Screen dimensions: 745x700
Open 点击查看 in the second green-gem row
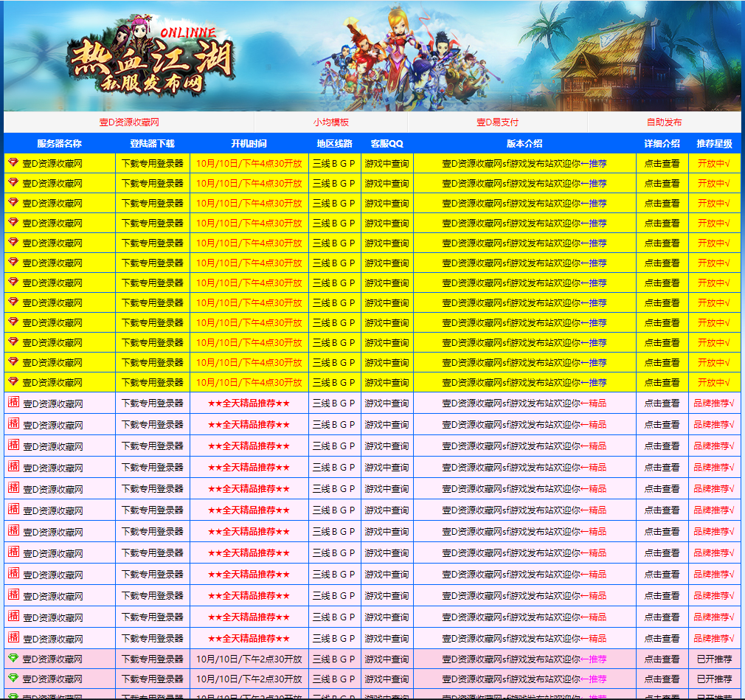point(662,679)
